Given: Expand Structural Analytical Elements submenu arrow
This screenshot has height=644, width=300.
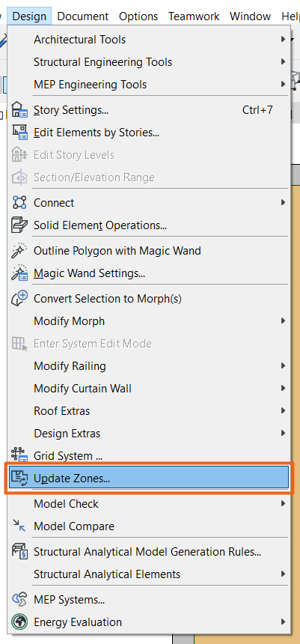Looking at the screenshot, I should tap(284, 574).
